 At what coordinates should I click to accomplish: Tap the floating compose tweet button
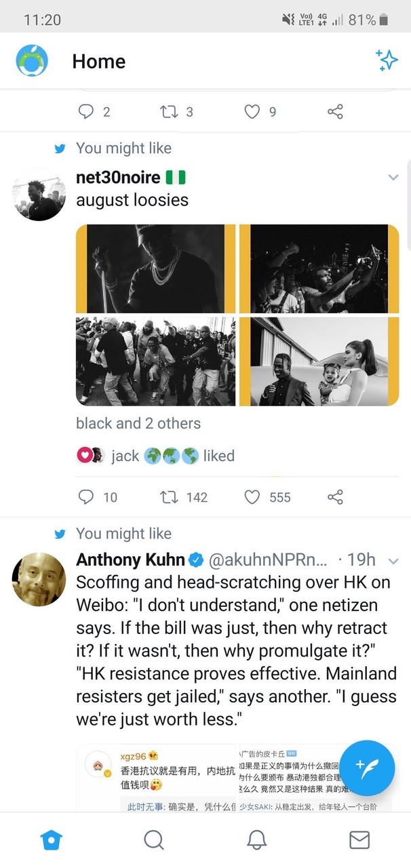click(367, 768)
